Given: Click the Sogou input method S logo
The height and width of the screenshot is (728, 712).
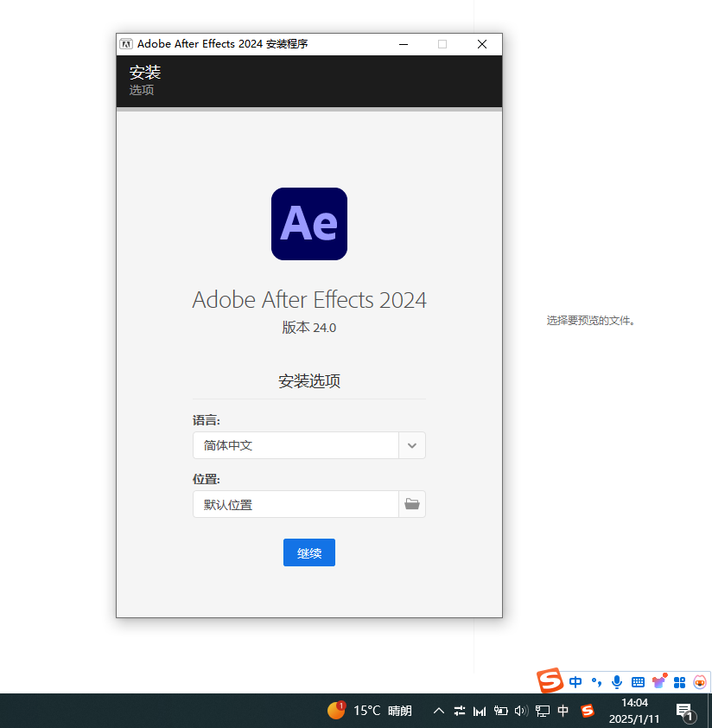Looking at the screenshot, I should (x=550, y=680).
